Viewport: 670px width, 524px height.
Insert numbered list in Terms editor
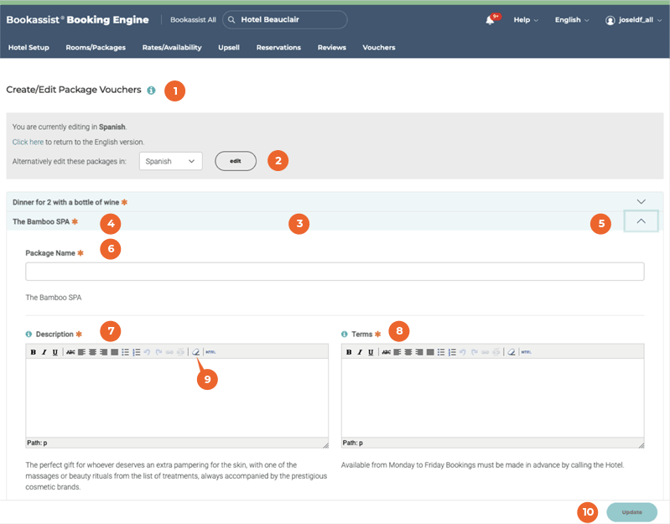(452, 352)
